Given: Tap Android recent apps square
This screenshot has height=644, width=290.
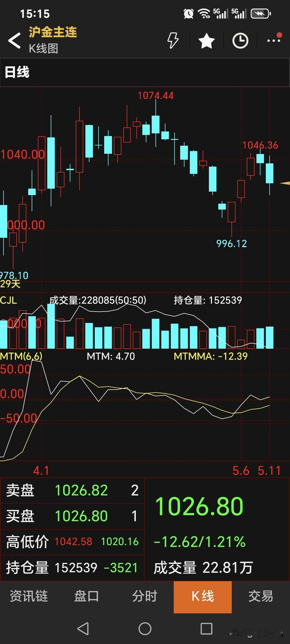Looking at the screenshot, I should click(206, 628).
